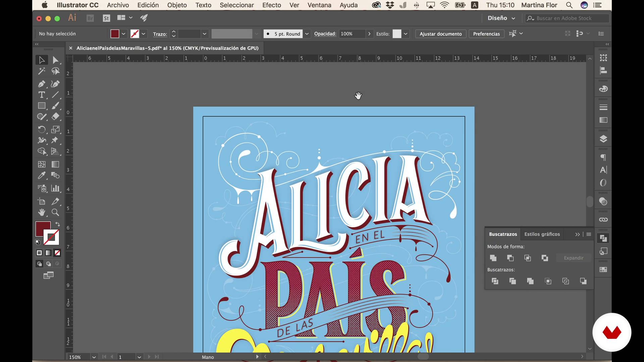Viewport: 644px width, 362px height.
Task: Select the Scale tool
Action: click(55, 129)
